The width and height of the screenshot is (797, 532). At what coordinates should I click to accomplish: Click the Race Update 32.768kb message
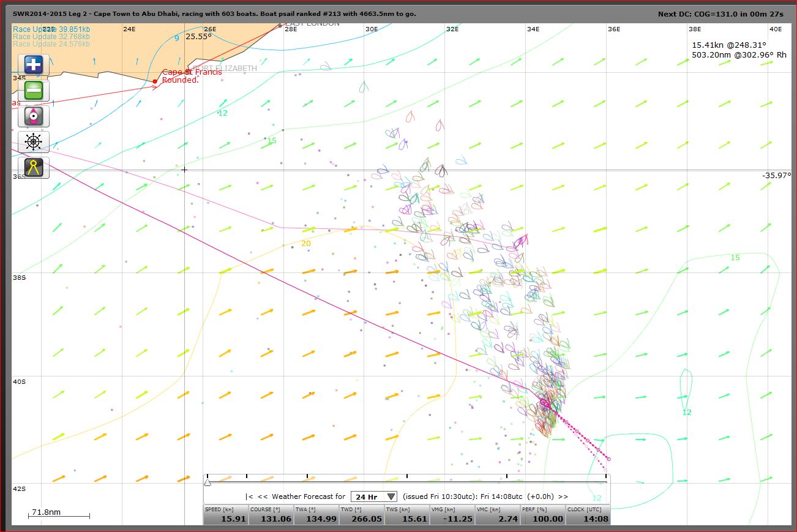pos(51,36)
